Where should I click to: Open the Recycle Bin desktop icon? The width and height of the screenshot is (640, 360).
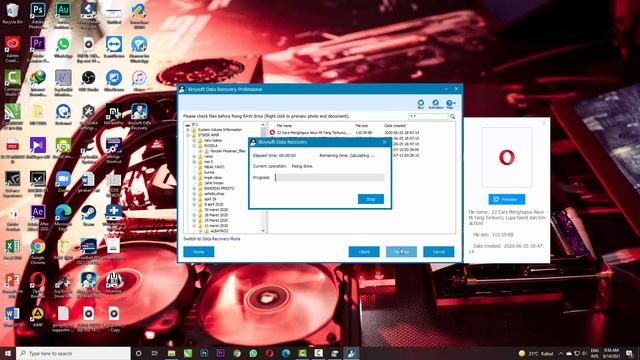point(12,13)
